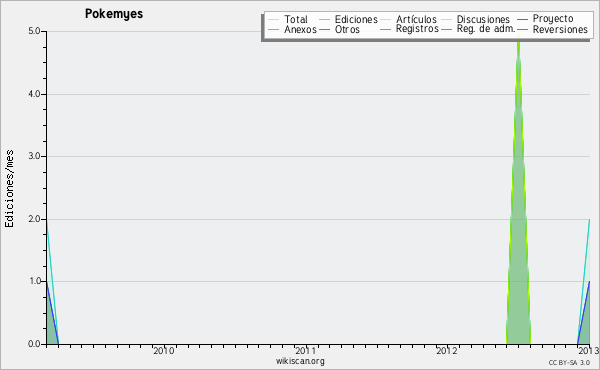
Task: Click the 2.0 y-axis value
Action: point(34,219)
